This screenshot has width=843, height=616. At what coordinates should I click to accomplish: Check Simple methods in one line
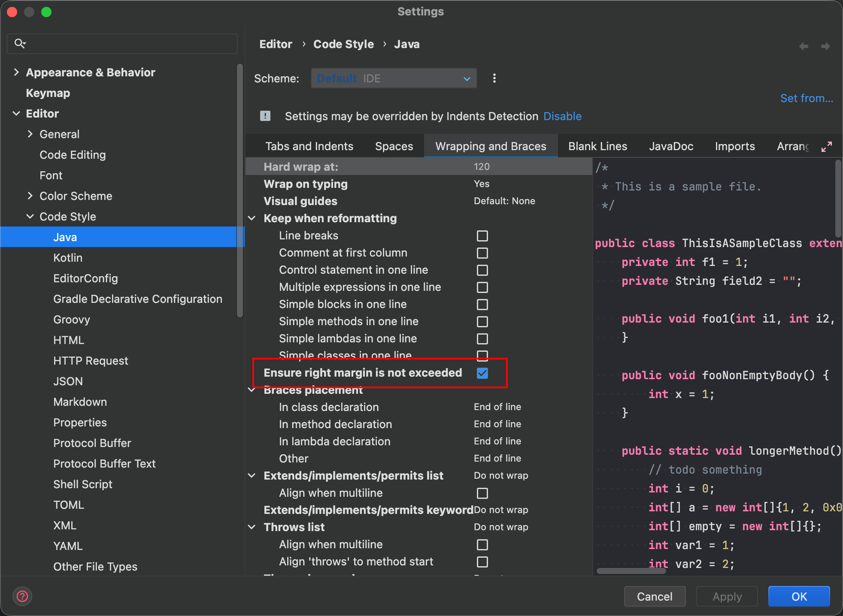pos(482,322)
